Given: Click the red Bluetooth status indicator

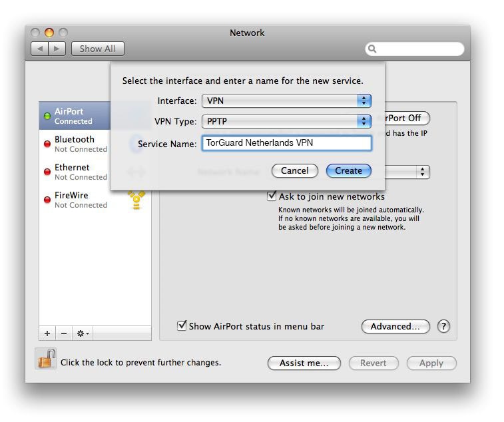Looking at the screenshot, I should click(x=47, y=144).
